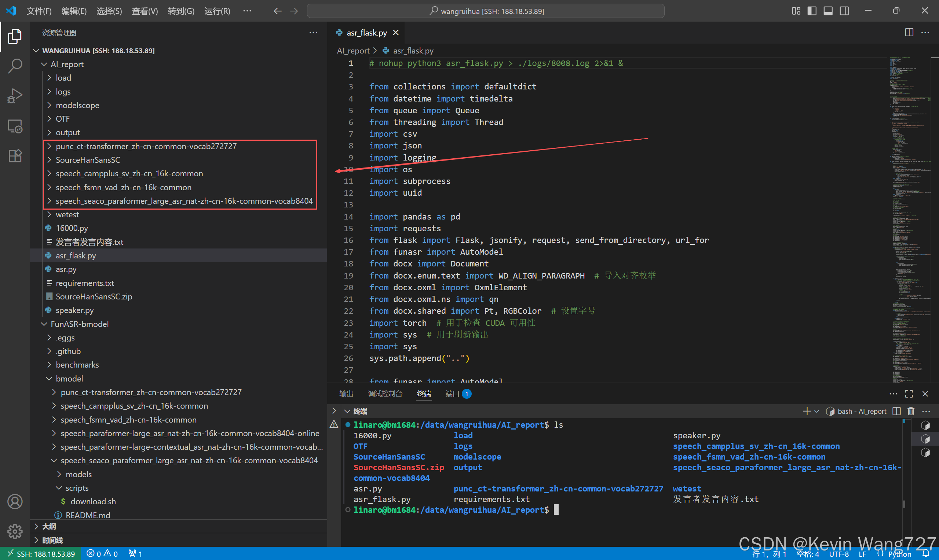Switch to the 端口 panel tab
The image size is (939, 560).
coord(458,394)
